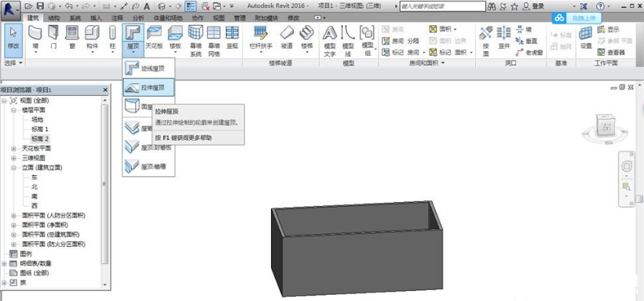Select the 坡道 (Ramp) tool
The image size is (644, 301).
tap(287, 38)
